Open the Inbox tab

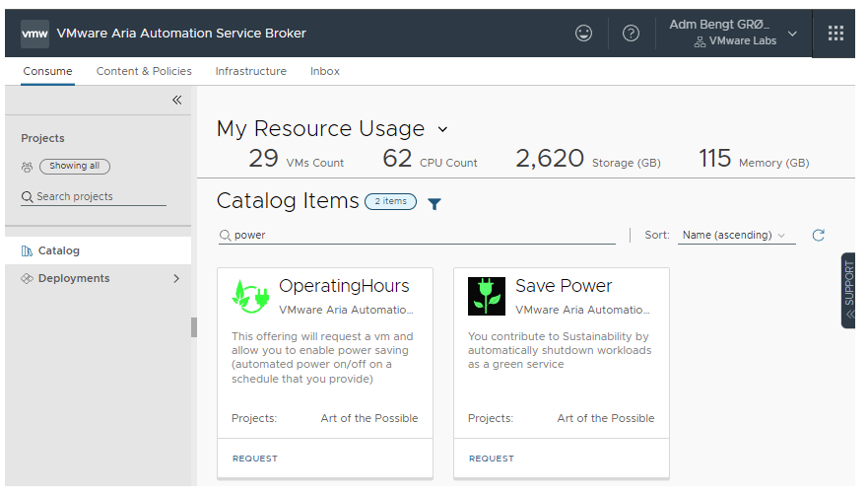click(x=325, y=71)
